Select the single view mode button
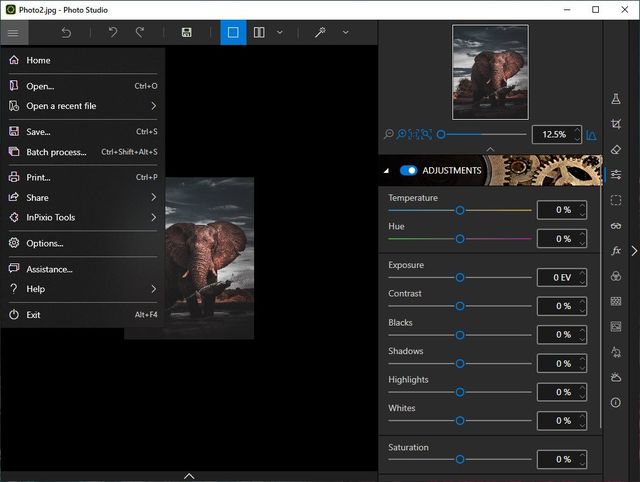 coord(233,32)
